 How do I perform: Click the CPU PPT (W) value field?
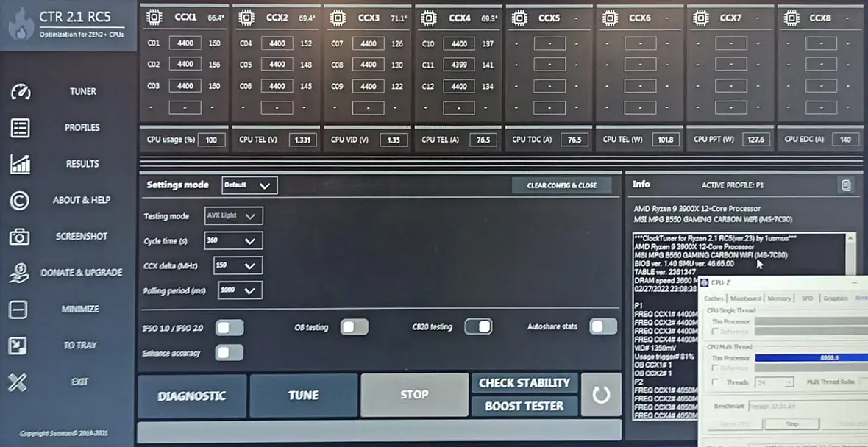point(755,140)
